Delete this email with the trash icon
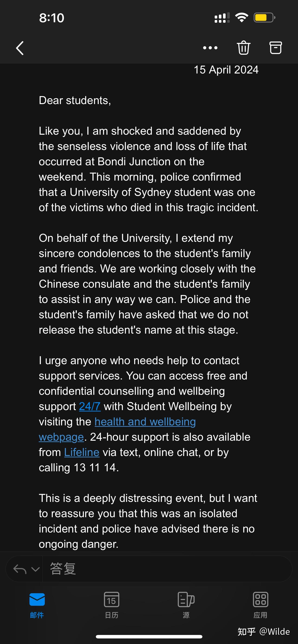Image resolution: width=298 pixels, height=644 pixels. click(243, 48)
